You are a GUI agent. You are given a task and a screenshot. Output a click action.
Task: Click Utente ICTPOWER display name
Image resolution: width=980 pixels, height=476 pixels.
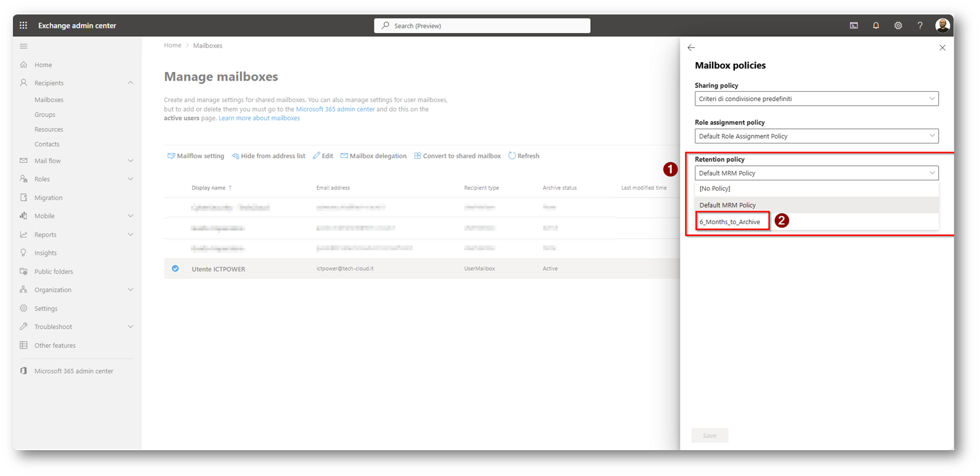point(218,269)
